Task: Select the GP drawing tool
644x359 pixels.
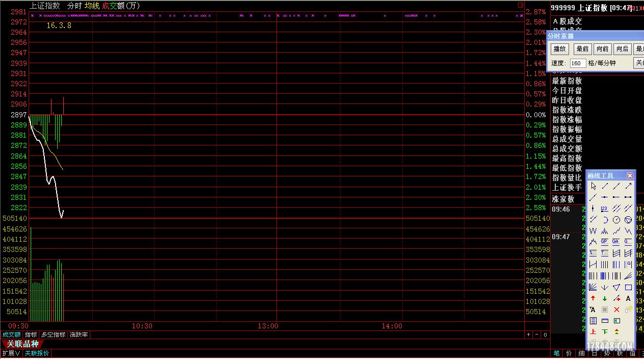Action: (x=604, y=242)
